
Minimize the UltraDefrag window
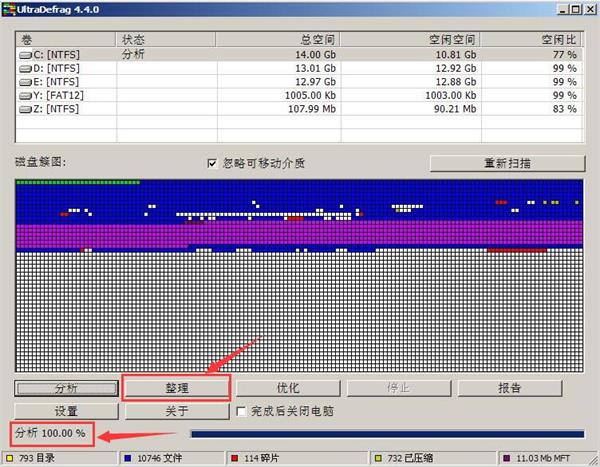click(562, 10)
